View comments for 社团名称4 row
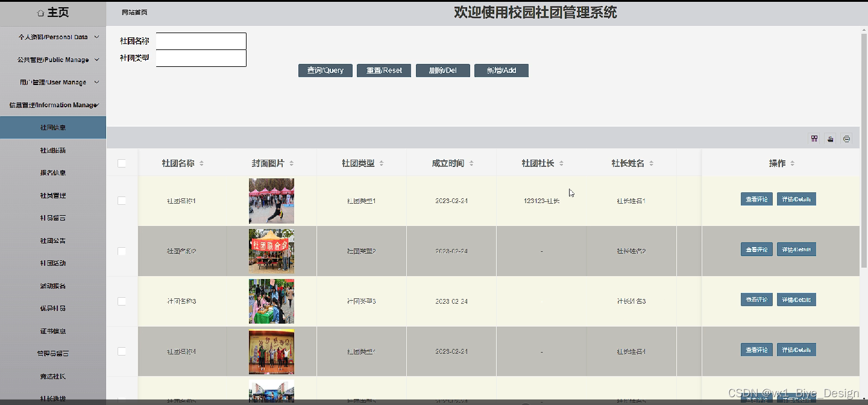 pos(756,350)
